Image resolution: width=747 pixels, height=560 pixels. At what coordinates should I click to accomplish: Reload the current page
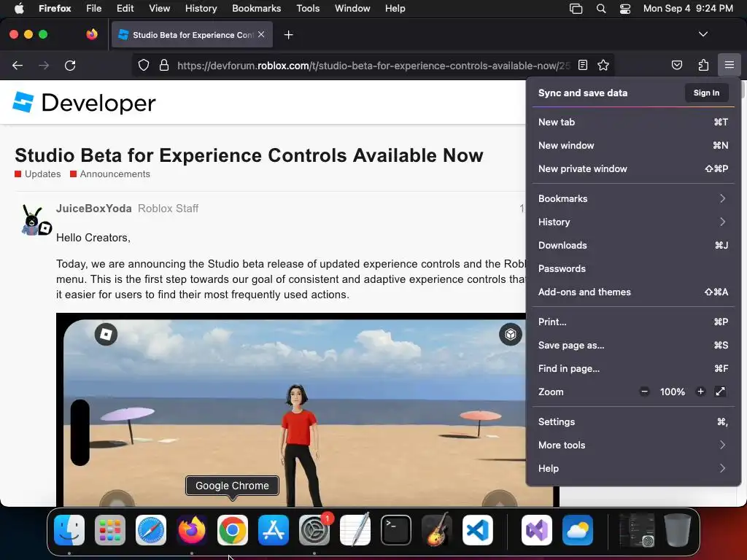click(70, 65)
